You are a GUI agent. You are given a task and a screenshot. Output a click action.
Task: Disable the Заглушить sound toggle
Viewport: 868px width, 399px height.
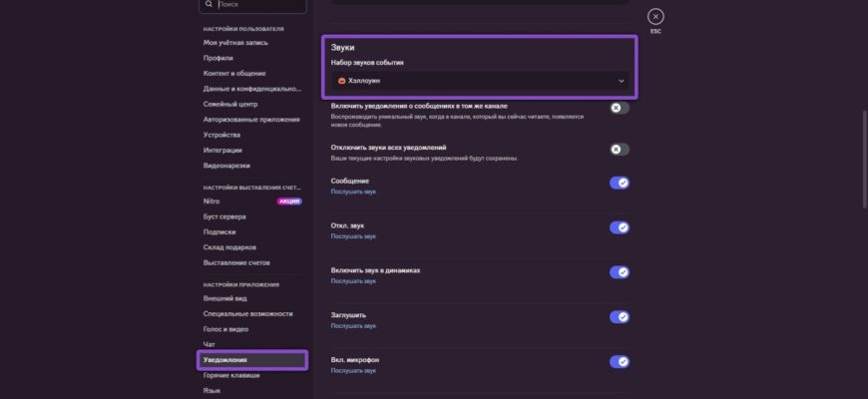click(619, 317)
